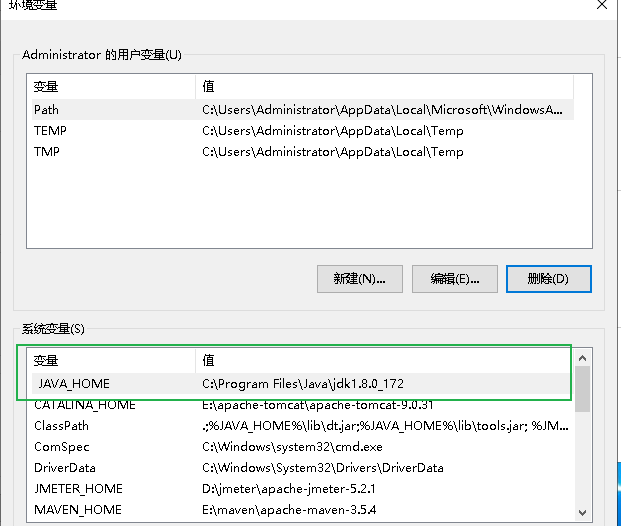
Task: Click the 值 column header in user variables
Action: (384, 86)
